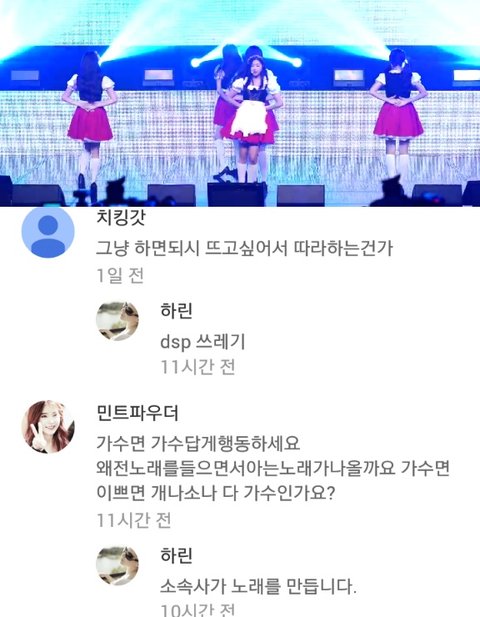Tap the left dancer in the video

click(x=90, y=118)
